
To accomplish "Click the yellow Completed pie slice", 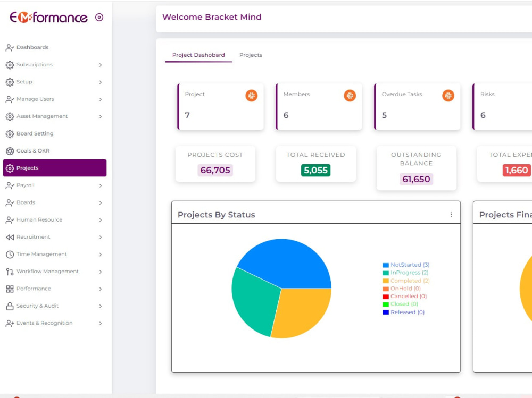I will click(x=302, y=314).
